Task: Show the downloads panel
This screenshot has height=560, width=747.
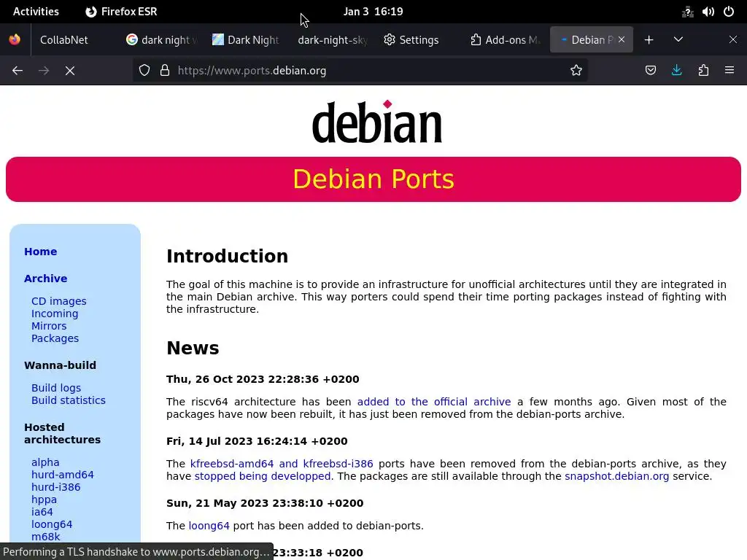Action: pos(676,71)
